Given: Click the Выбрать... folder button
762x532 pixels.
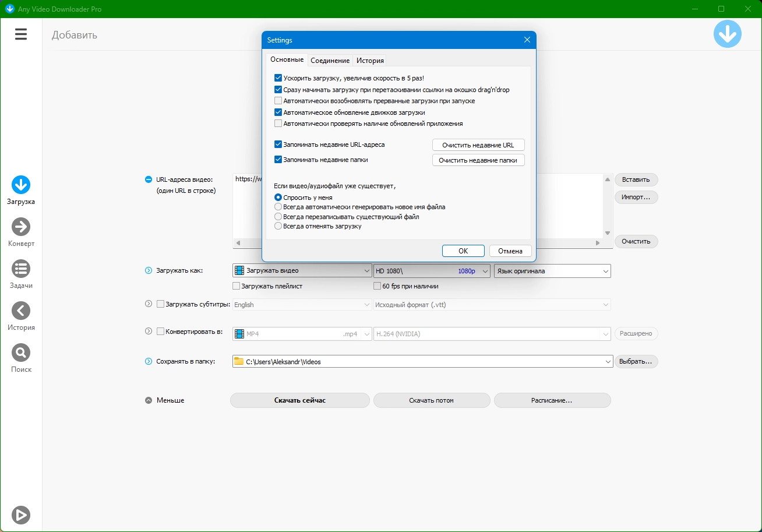Looking at the screenshot, I should [x=636, y=362].
